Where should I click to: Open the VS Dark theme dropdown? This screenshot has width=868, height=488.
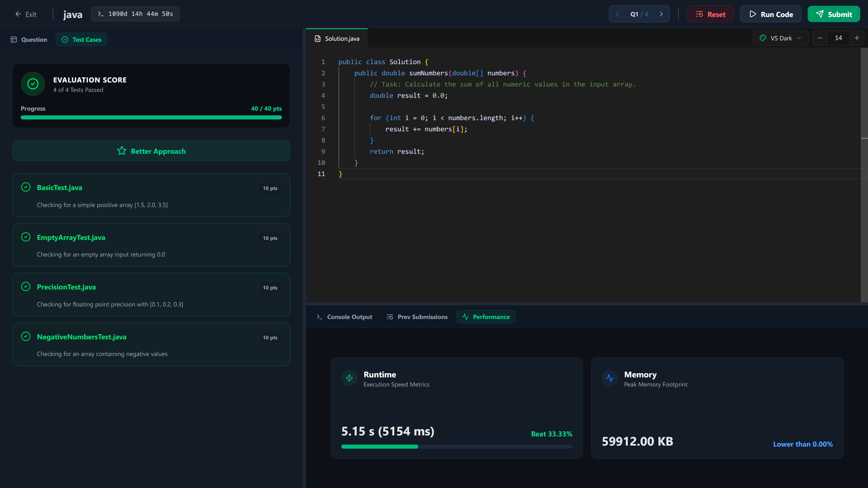tap(780, 38)
